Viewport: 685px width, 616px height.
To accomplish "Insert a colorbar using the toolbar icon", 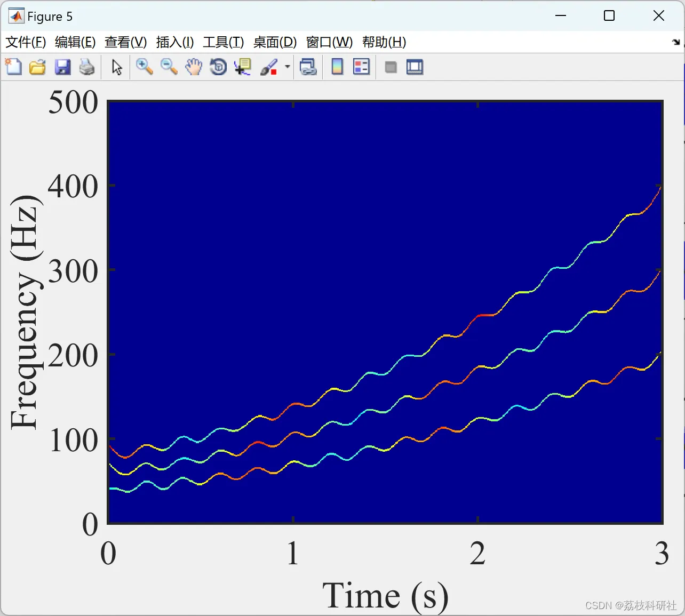I will click(x=337, y=67).
